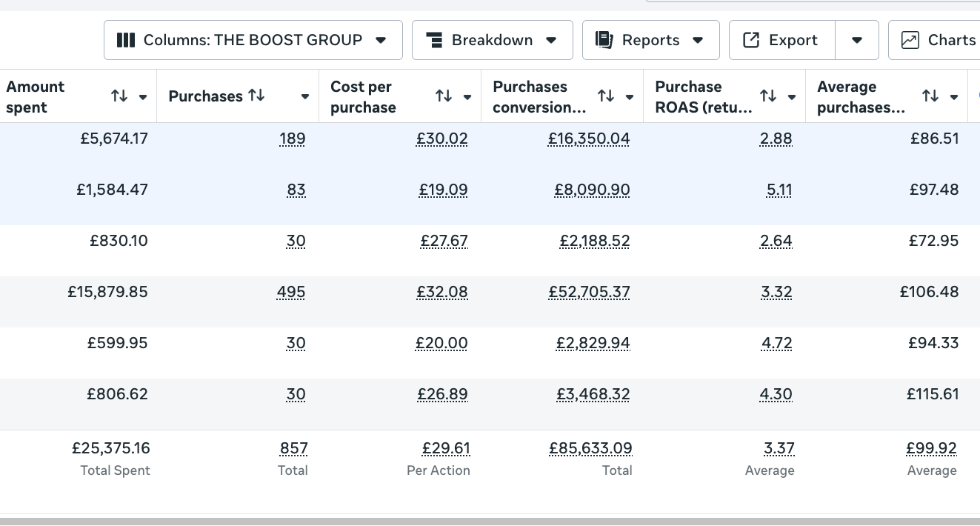Sort by Purchases column
This screenshot has height=526, width=980.
pyautogui.click(x=256, y=96)
